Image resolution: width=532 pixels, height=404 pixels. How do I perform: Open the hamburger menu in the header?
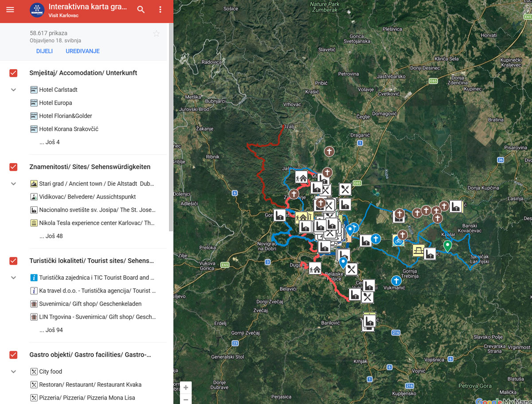point(10,9)
